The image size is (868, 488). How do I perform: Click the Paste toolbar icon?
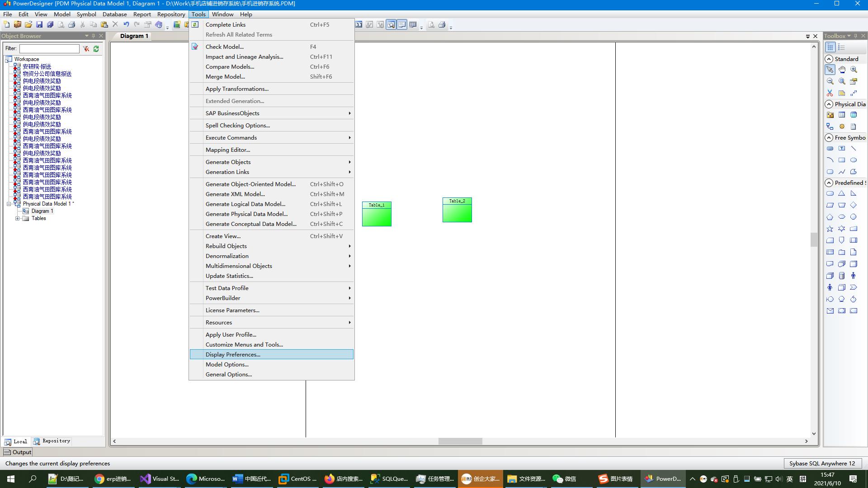[x=104, y=25]
